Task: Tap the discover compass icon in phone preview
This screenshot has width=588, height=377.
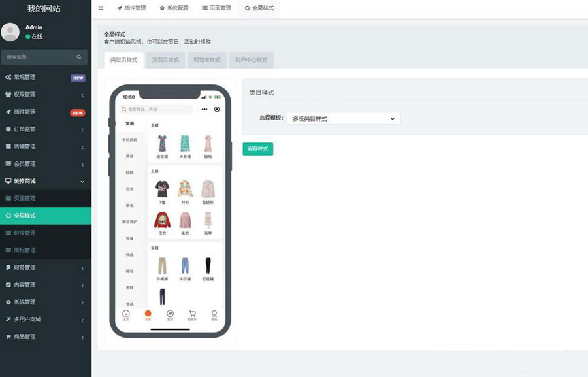Action: (170, 314)
